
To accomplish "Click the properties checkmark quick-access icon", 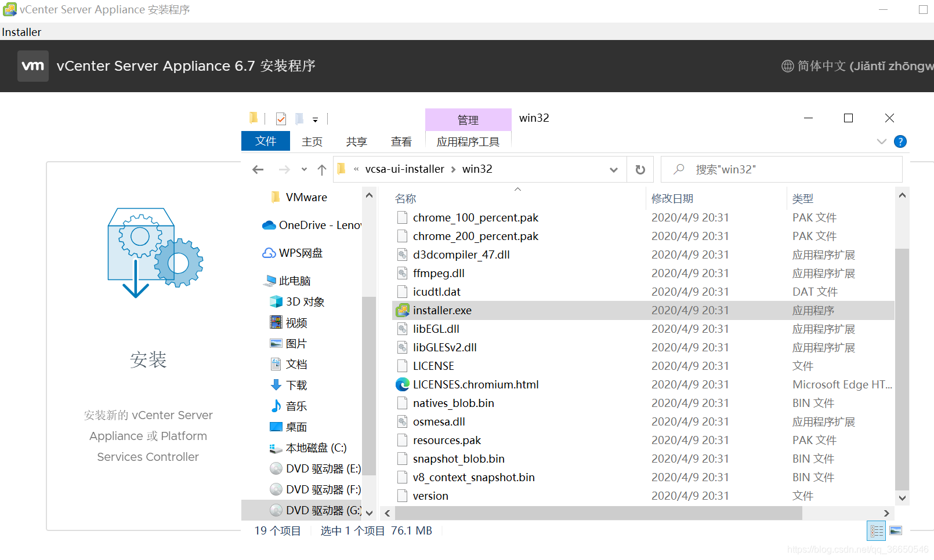I will (x=281, y=119).
